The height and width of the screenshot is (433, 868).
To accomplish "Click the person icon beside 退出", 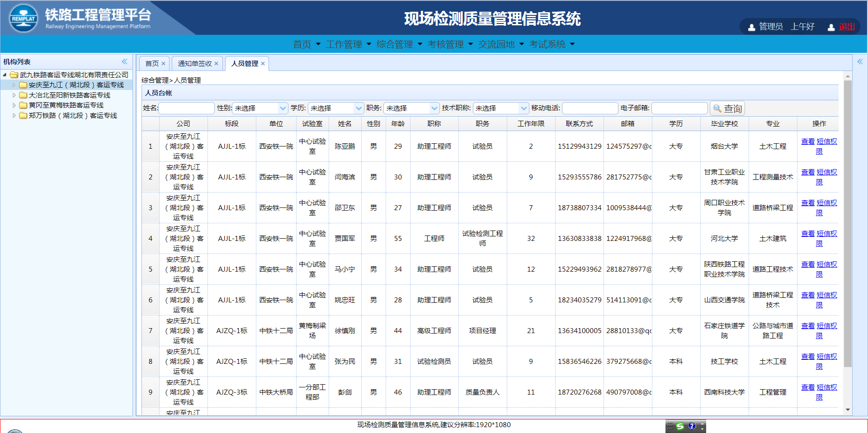I will click(831, 27).
